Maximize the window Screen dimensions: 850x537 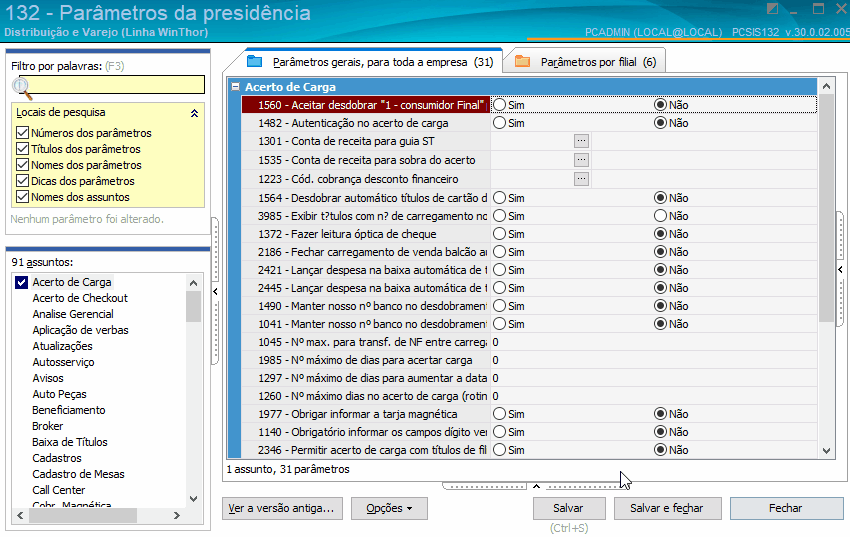[x=818, y=8]
